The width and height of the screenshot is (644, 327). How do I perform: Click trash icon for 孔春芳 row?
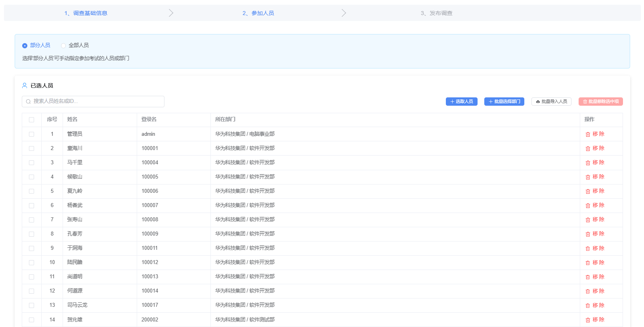(x=588, y=234)
